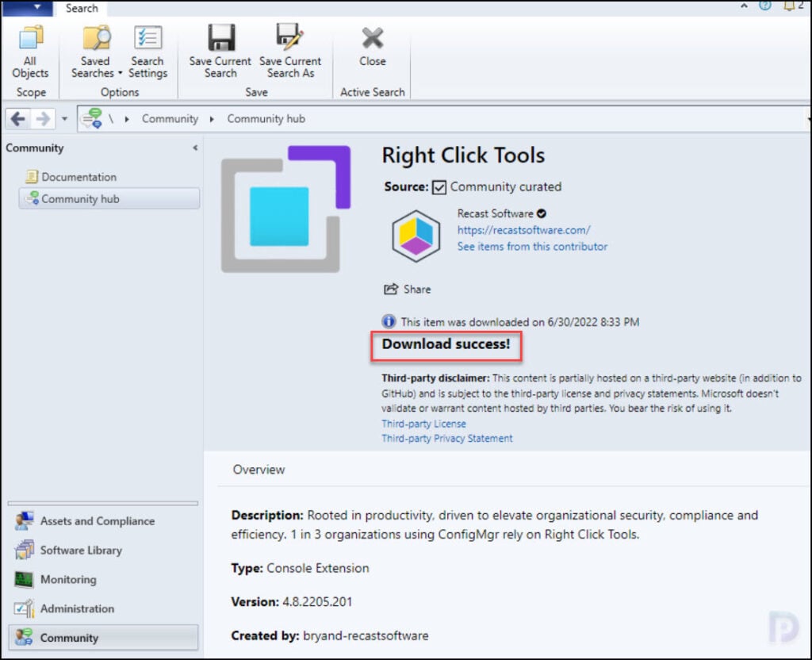Viewport: 812px width, 660px height.
Task: Open notifications bell icon
Action: (789, 6)
